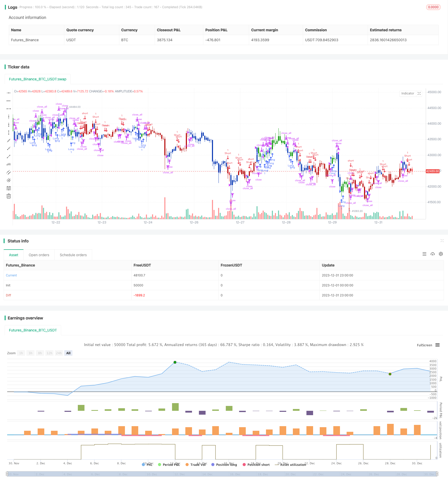This screenshot has height=484, width=448.
Task: Click FullScreen on the earnings chart
Action: pyautogui.click(x=424, y=345)
